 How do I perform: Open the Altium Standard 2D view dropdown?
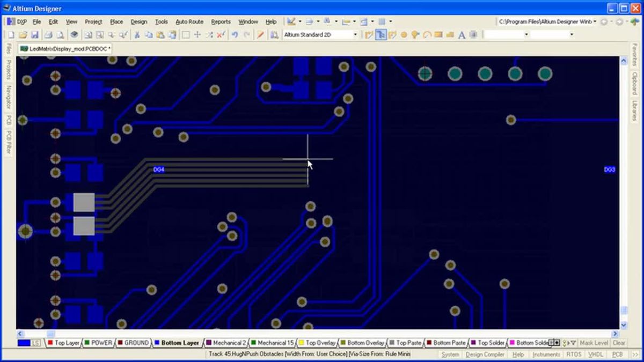point(355,34)
